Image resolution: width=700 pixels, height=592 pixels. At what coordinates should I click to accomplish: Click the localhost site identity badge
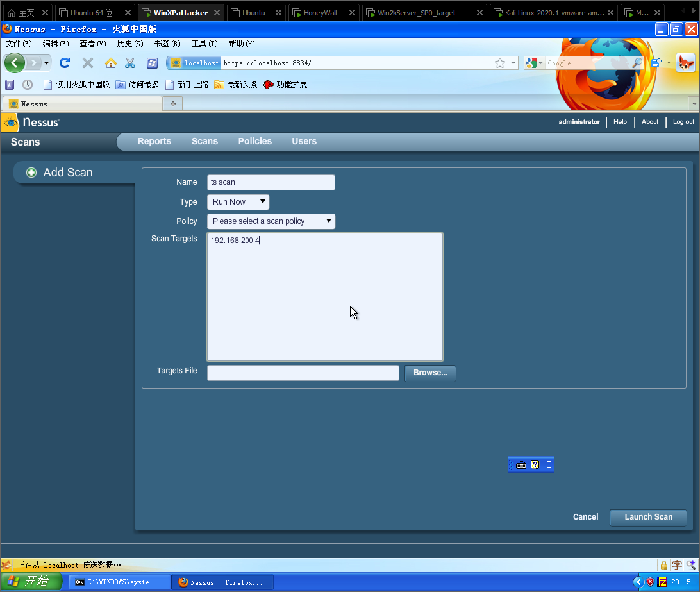(195, 63)
